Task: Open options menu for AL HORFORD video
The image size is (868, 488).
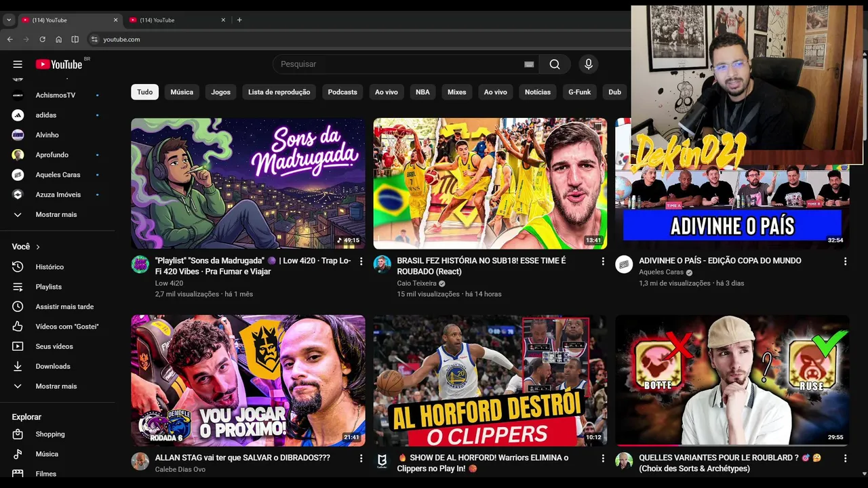Action: click(603, 458)
